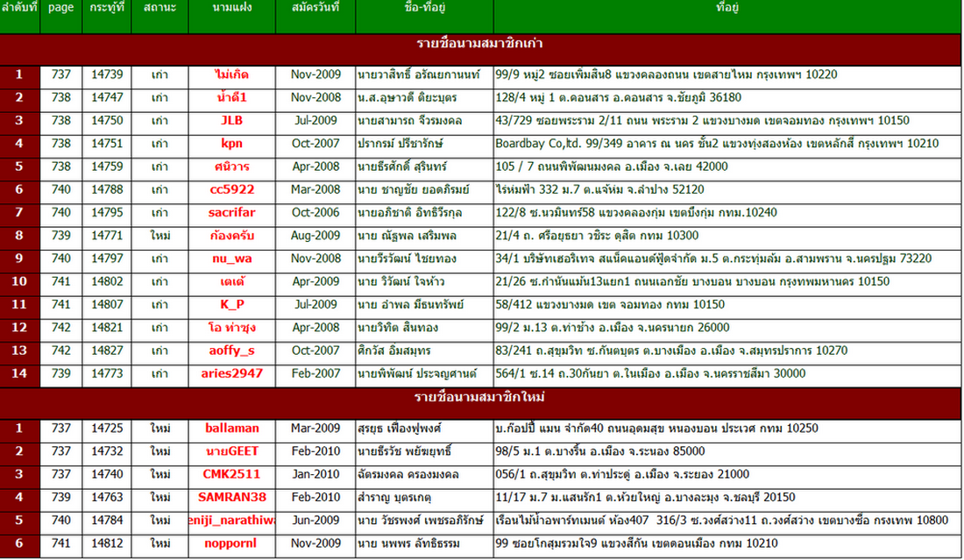Screen dimensions: 964x560
Task: Click the 'สมัครวันที่' column header
Action: click(315, 8)
